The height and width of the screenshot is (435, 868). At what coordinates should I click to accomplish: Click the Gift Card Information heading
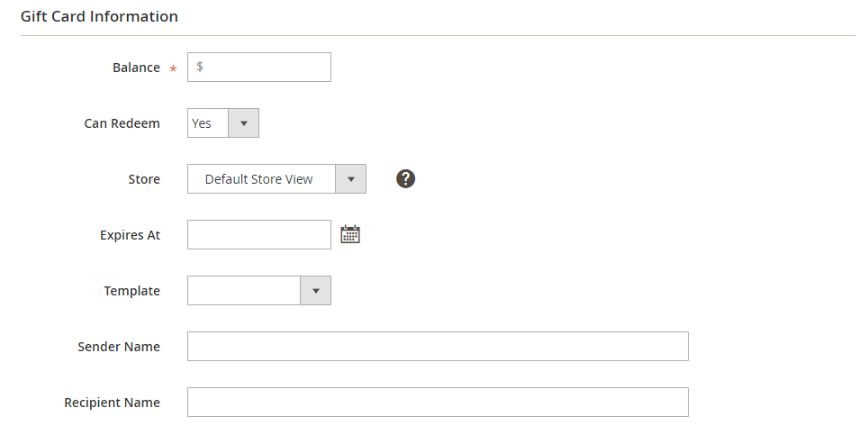[x=99, y=16]
